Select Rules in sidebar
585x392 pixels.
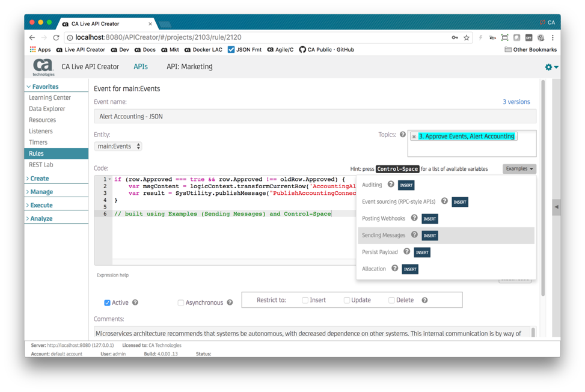[57, 153]
